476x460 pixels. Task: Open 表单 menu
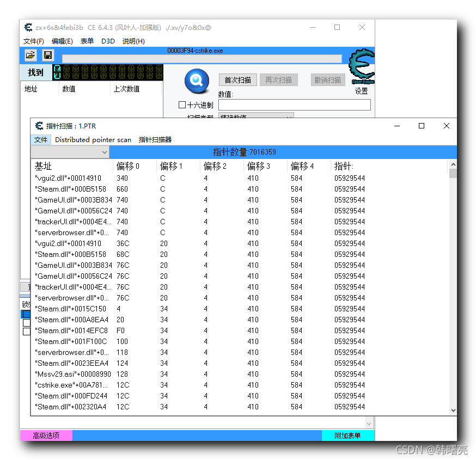pos(87,41)
